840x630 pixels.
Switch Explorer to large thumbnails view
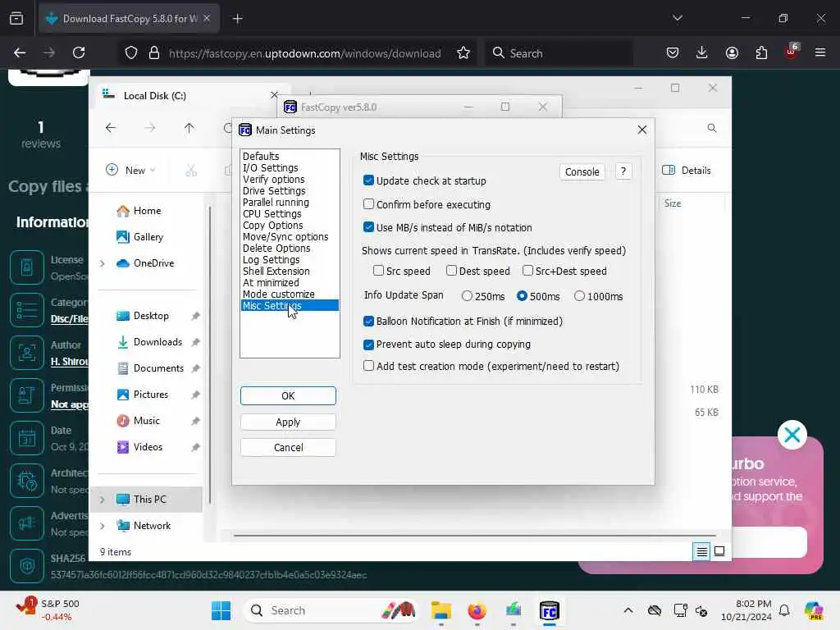tap(719, 551)
